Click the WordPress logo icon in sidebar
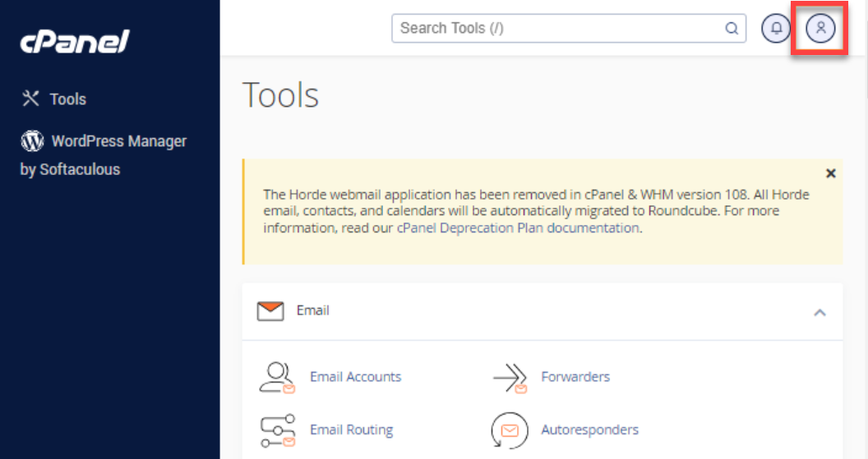Screen dimensions: 868x459 pos(32,141)
